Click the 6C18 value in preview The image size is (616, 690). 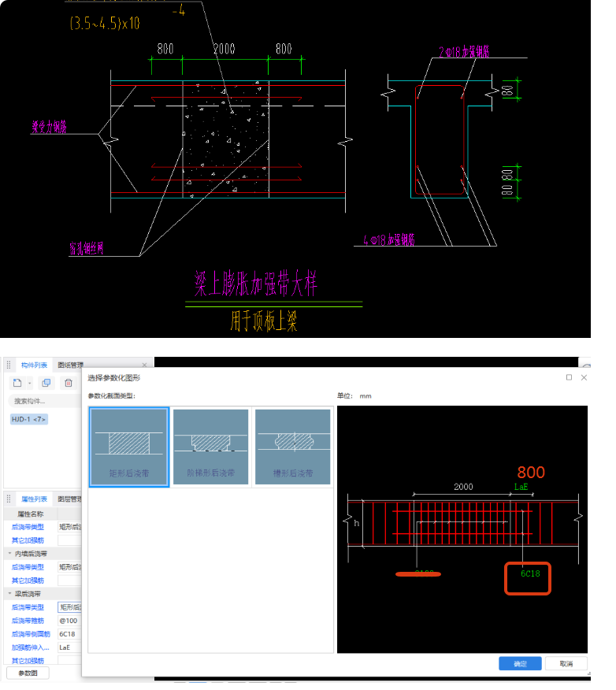pyautogui.click(x=530, y=573)
